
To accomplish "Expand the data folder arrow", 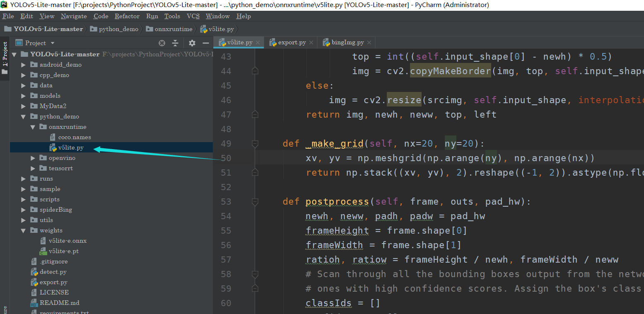I will pos(24,85).
